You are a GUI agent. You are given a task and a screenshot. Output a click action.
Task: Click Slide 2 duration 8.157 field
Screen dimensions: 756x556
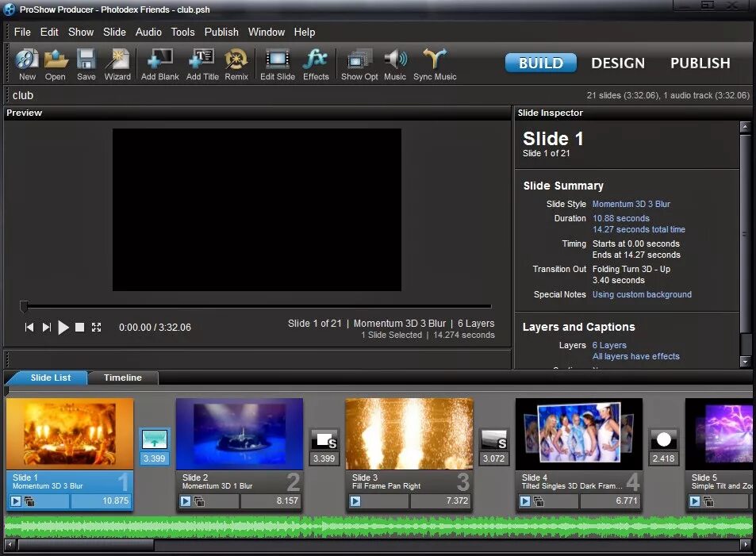270,501
